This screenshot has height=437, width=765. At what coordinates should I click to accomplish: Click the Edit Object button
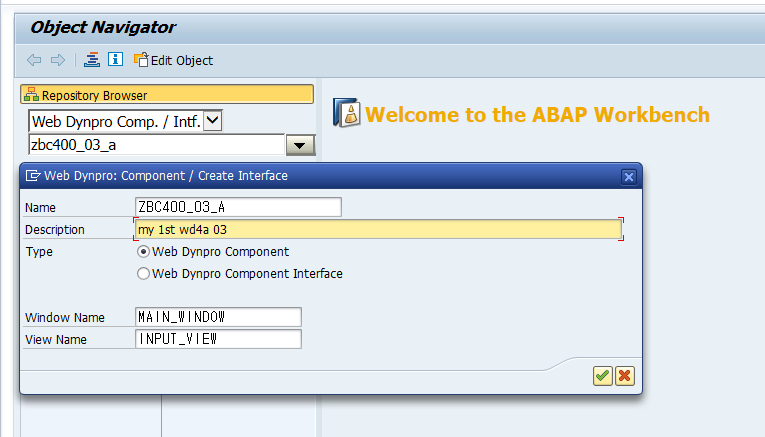coord(174,60)
